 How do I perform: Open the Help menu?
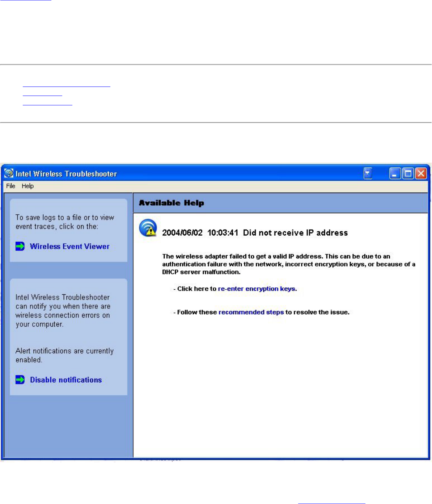click(27, 186)
